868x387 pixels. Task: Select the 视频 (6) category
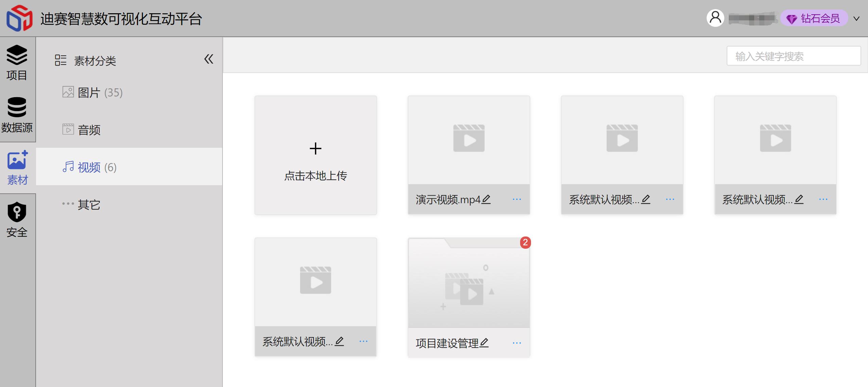coord(129,167)
